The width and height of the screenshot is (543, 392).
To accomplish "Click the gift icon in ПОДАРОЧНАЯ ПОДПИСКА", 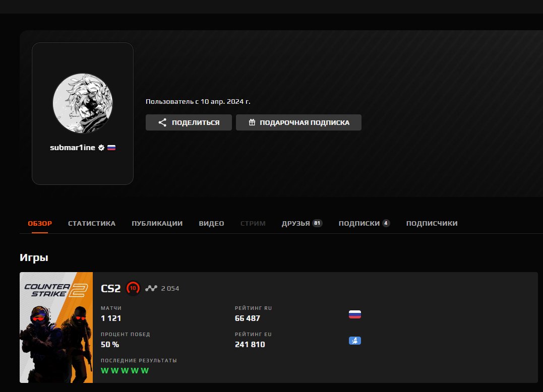I will coord(252,122).
